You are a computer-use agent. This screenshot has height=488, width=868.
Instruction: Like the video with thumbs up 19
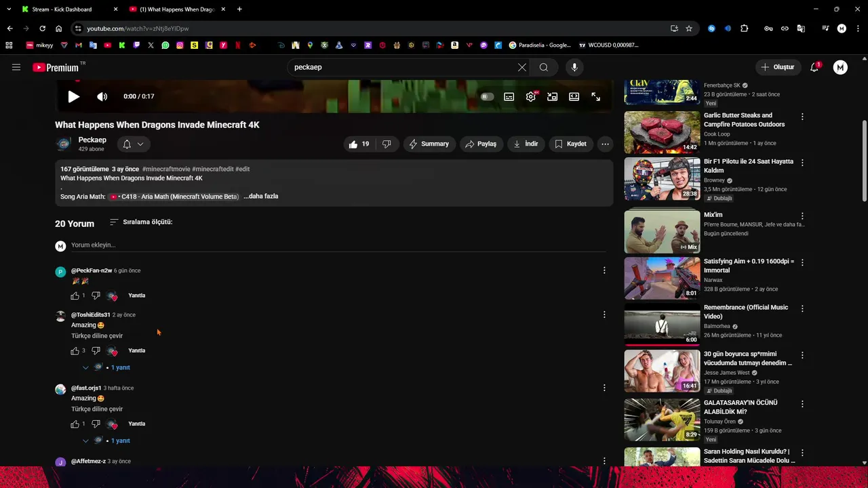coord(359,144)
